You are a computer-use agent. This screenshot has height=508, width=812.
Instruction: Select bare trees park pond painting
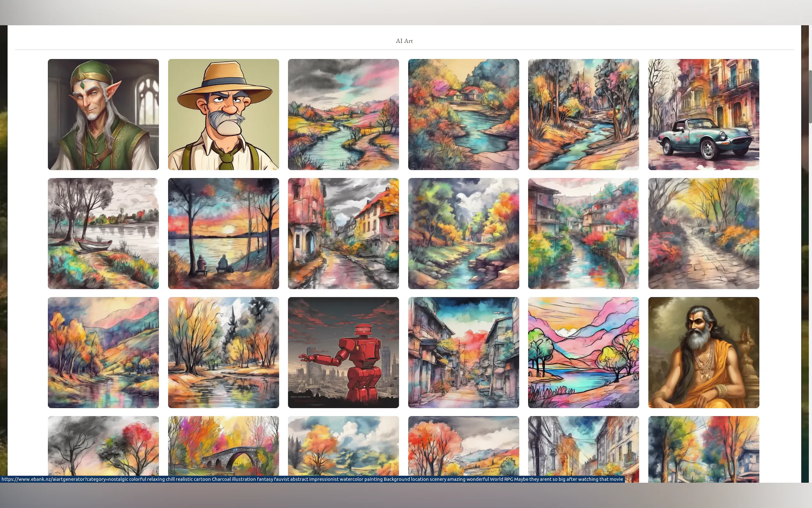[x=223, y=352]
